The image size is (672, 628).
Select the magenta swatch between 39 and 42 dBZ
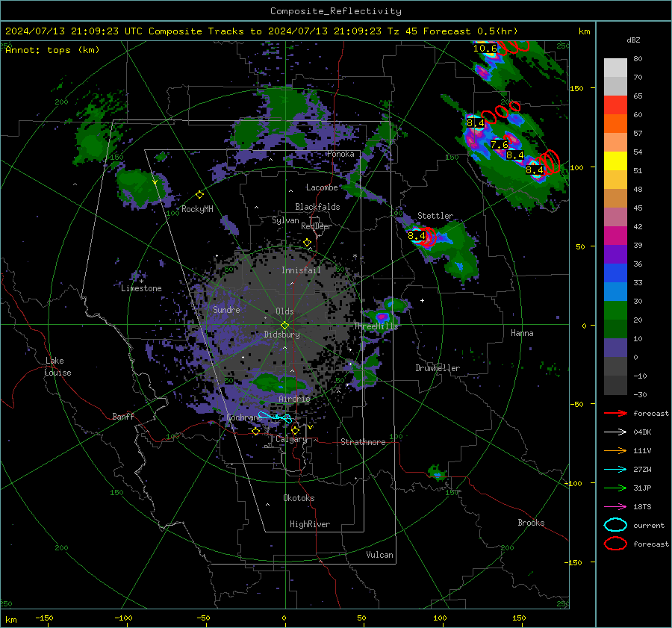coord(615,236)
